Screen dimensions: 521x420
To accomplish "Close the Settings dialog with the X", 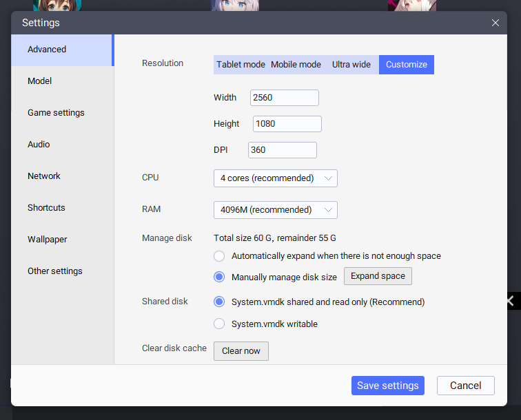I will (x=495, y=23).
